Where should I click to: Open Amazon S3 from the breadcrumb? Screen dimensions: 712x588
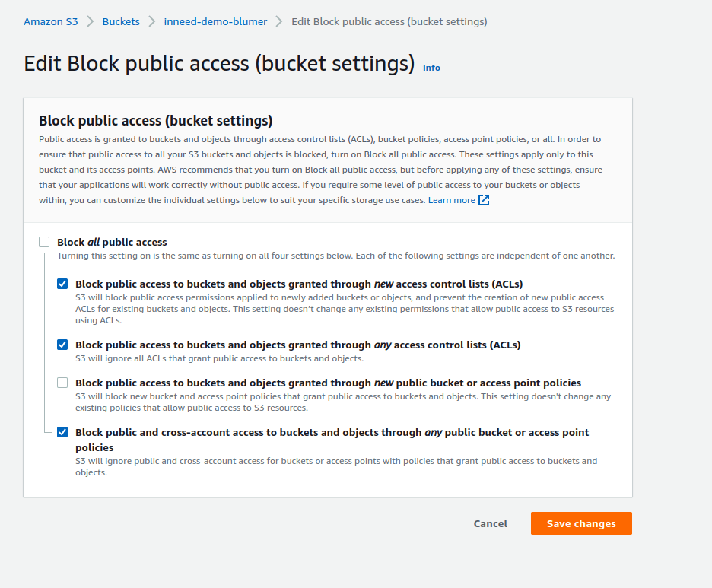(x=50, y=21)
